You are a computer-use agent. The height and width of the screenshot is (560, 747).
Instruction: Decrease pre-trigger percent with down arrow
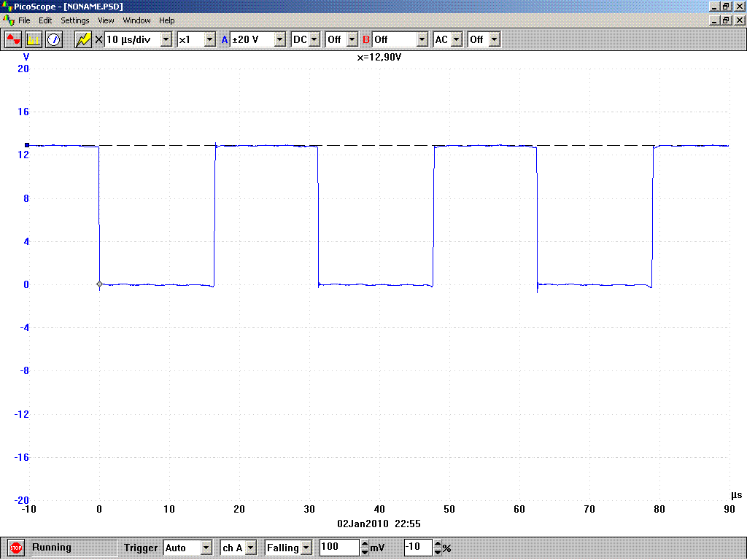click(438, 552)
